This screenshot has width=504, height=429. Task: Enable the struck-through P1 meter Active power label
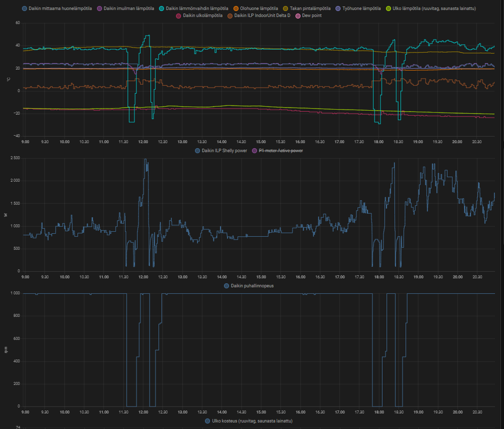280,151
